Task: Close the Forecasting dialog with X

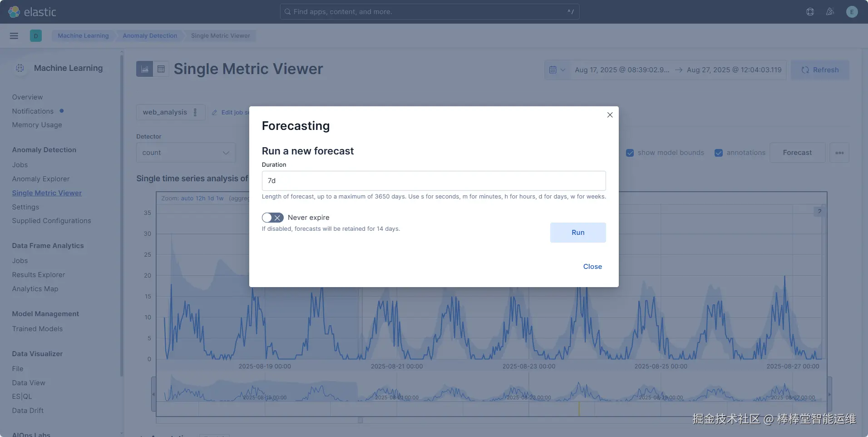Action: pos(610,115)
